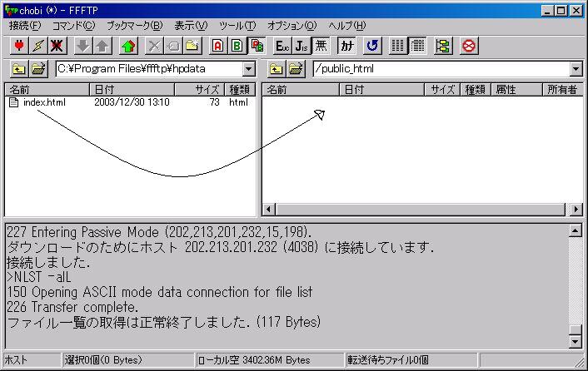Viewport: 588px width, 371px height.
Task: Open the オプション(O) menu
Action: (x=292, y=26)
